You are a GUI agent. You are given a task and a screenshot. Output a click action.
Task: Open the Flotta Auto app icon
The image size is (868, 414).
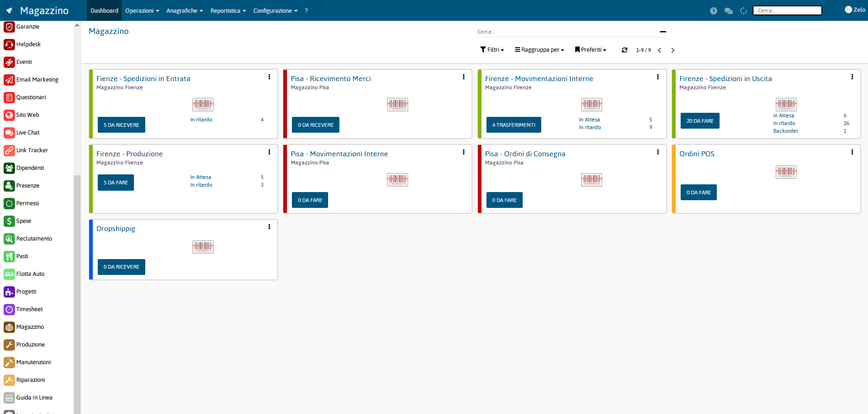coord(9,274)
